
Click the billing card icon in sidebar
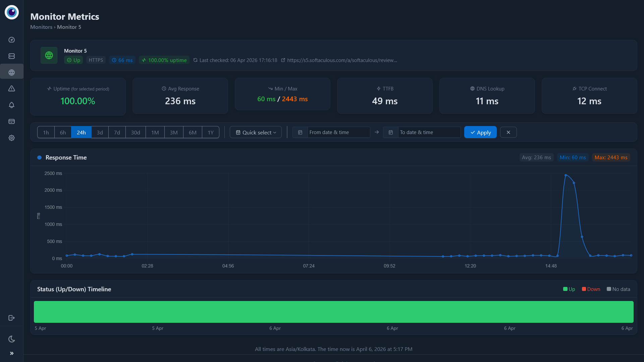tap(11, 121)
